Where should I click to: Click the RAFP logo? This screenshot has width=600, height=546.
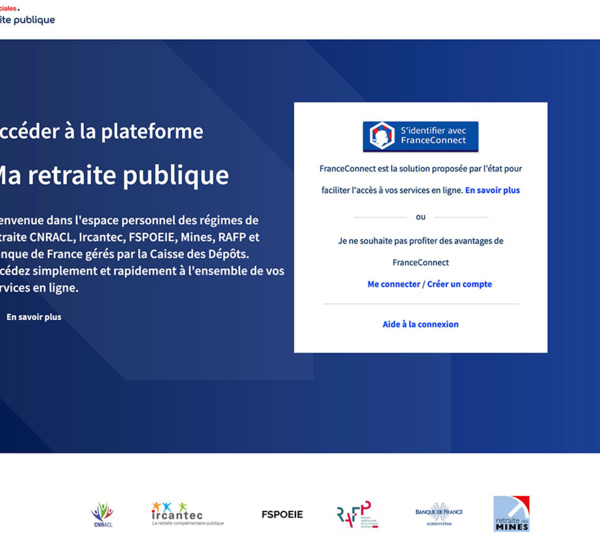click(357, 514)
